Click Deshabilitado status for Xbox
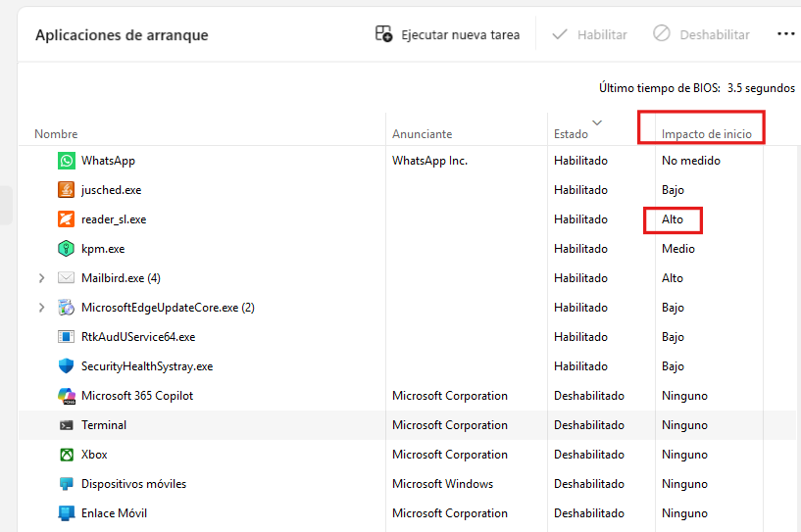 (x=589, y=455)
